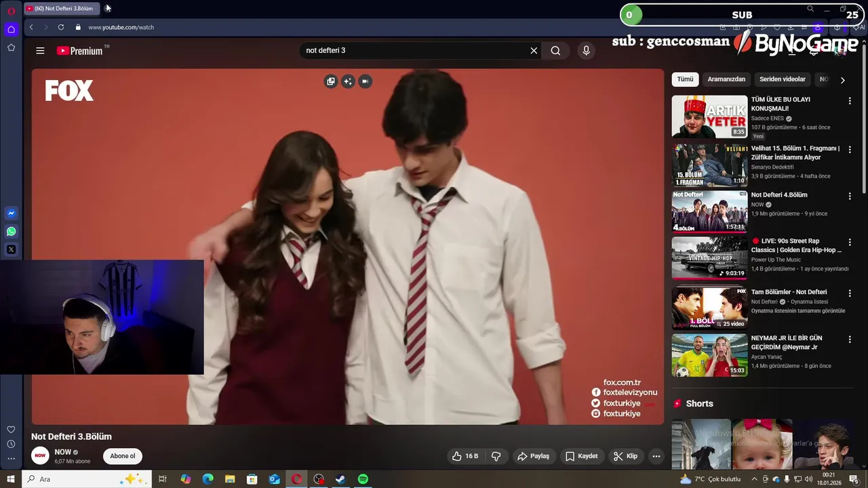Image resolution: width=868 pixels, height=488 pixels.
Task: Click the Abone ol subscribe button
Action: coord(123,456)
